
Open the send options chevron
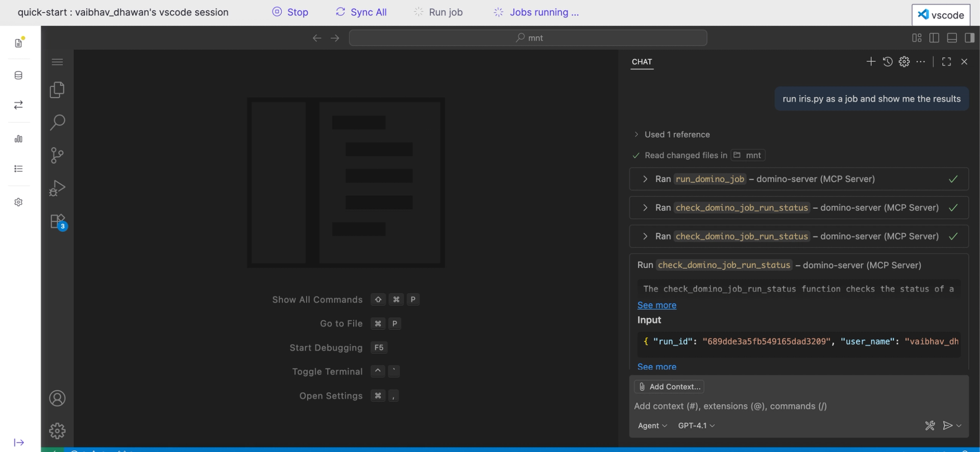pyautogui.click(x=959, y=425)
